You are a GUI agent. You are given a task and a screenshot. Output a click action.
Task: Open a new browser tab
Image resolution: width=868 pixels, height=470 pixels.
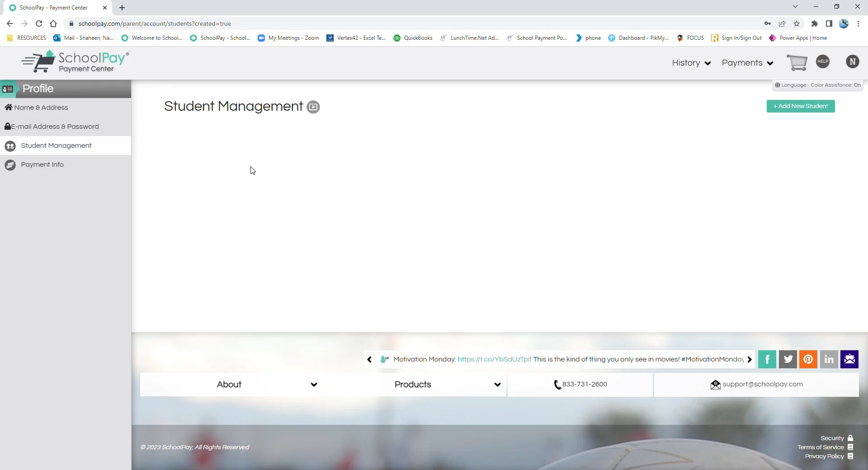coord(122,8)
